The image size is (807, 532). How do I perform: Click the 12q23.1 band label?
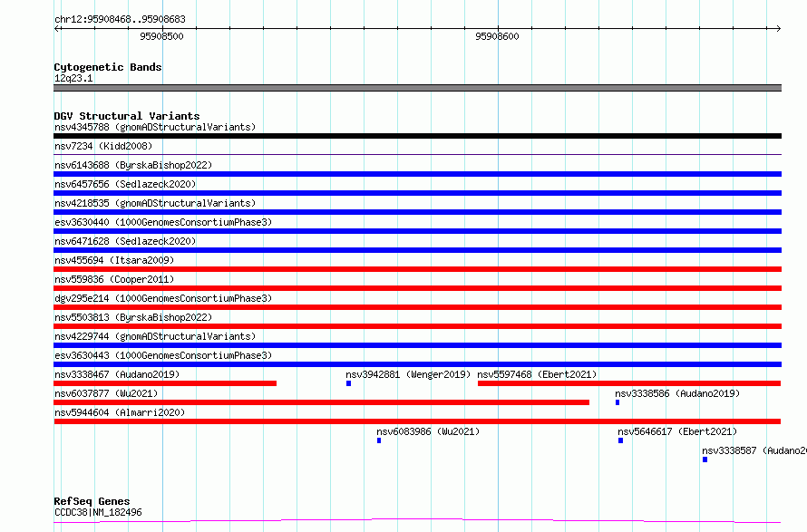(x=73, y=78)
